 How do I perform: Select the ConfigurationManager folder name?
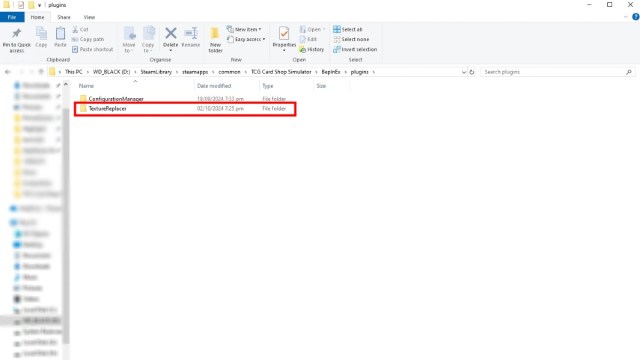(116, 99)
